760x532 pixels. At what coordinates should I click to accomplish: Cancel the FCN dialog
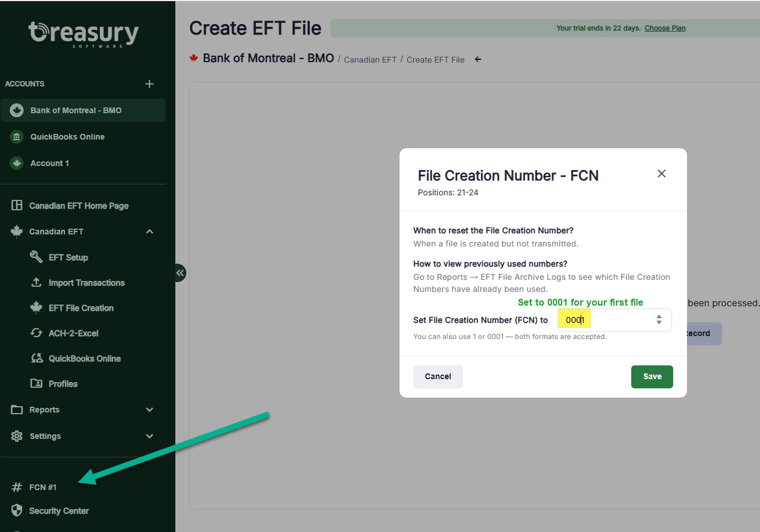[438, 377]
